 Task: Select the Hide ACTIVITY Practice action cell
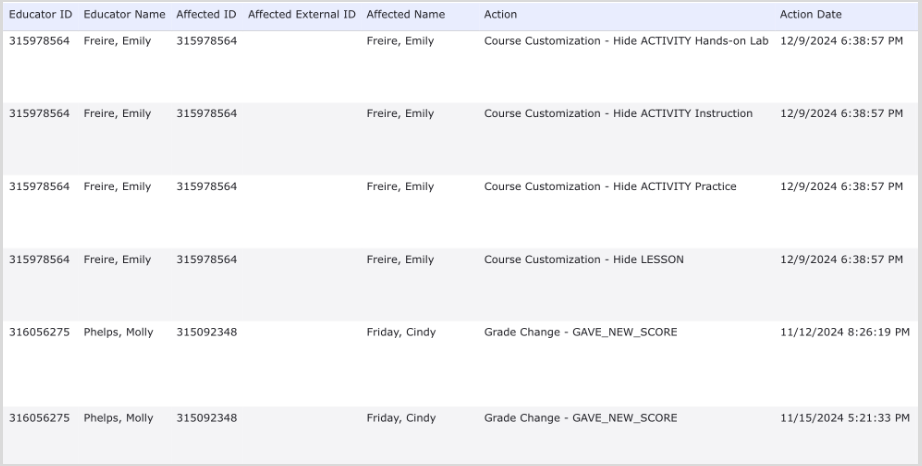point(610,187)
